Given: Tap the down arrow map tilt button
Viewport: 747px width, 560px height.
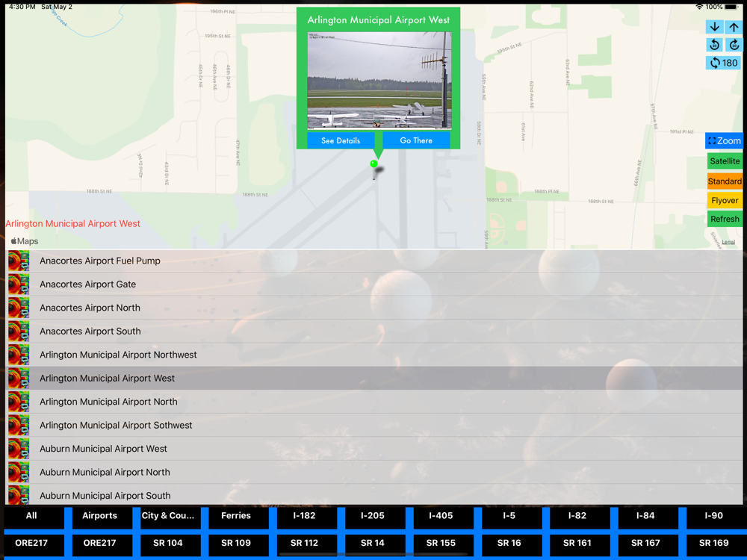Looking at the screenshot, I should coord(714,27).
